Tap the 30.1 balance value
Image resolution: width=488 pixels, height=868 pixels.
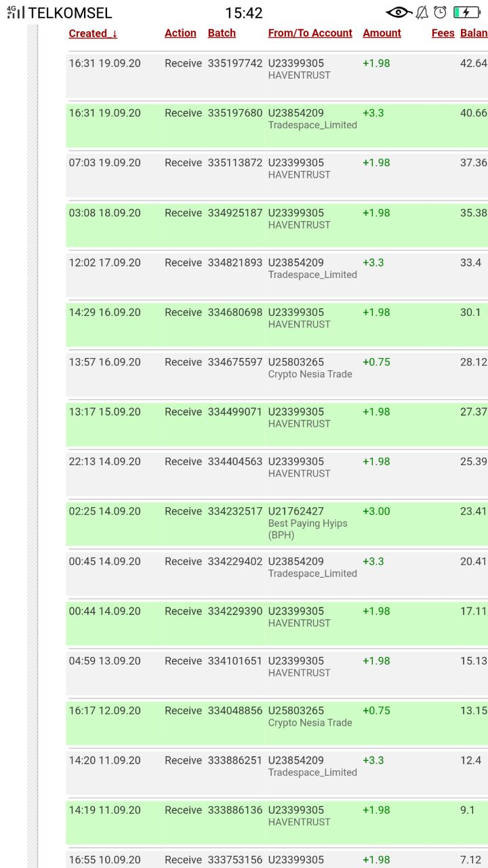(x=470, y=313)
